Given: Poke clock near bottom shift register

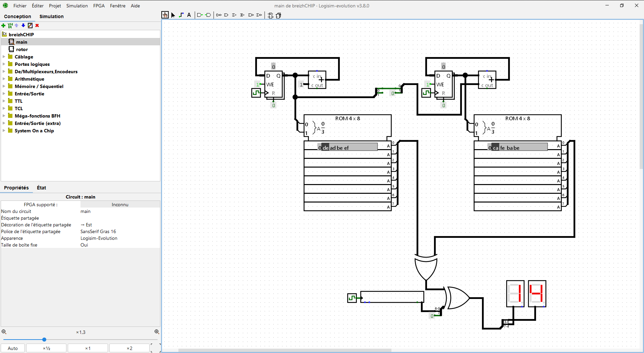Looking at the screenshot, I should (352, 298).
